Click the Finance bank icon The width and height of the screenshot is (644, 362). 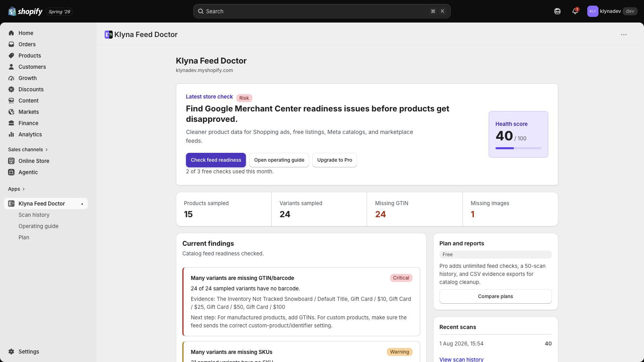click(11, 123)
